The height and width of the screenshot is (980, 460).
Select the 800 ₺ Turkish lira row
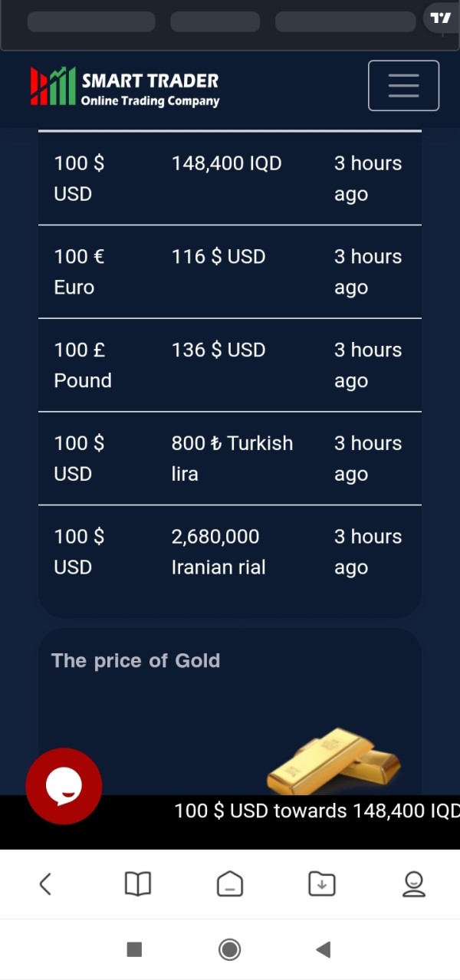(x=229, y=459)
